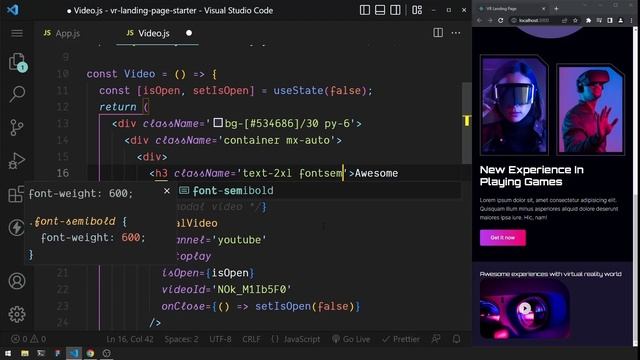
Task: Split the editor to the right
Action: 438,33
